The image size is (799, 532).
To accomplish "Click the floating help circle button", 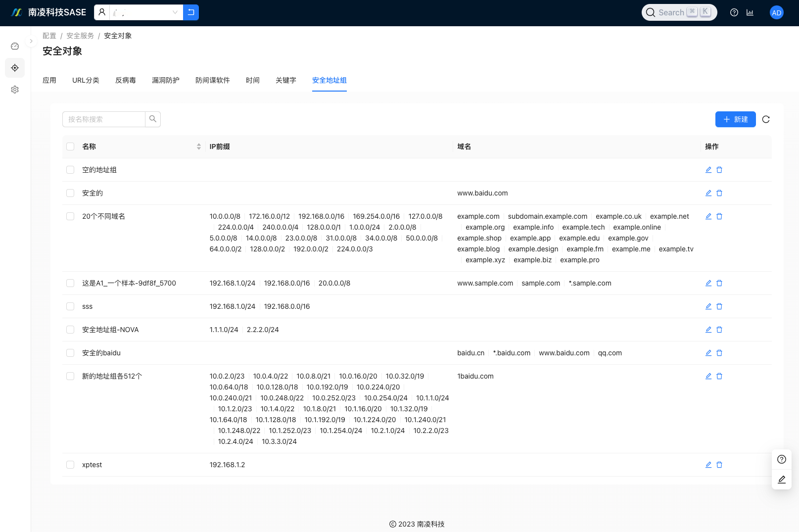I will [782, 459].
